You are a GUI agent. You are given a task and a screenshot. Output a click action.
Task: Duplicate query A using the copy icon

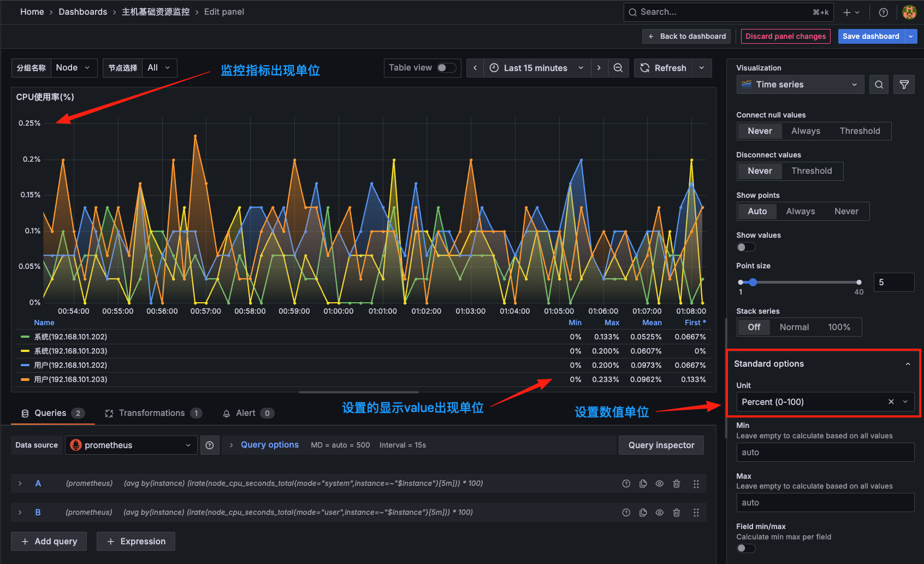[643, 483]
